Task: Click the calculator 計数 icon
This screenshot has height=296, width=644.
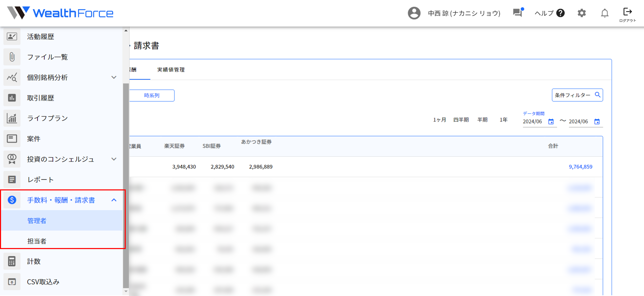Action: (x=12, y=261)
